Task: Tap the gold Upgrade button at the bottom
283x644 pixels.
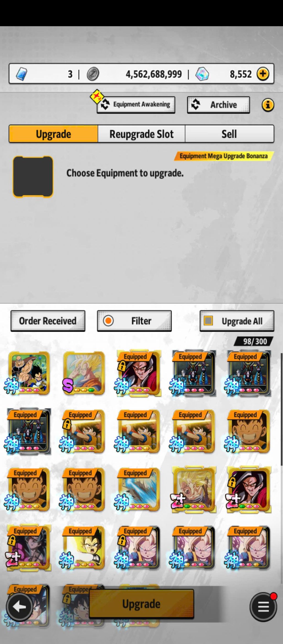Action: 141,604
